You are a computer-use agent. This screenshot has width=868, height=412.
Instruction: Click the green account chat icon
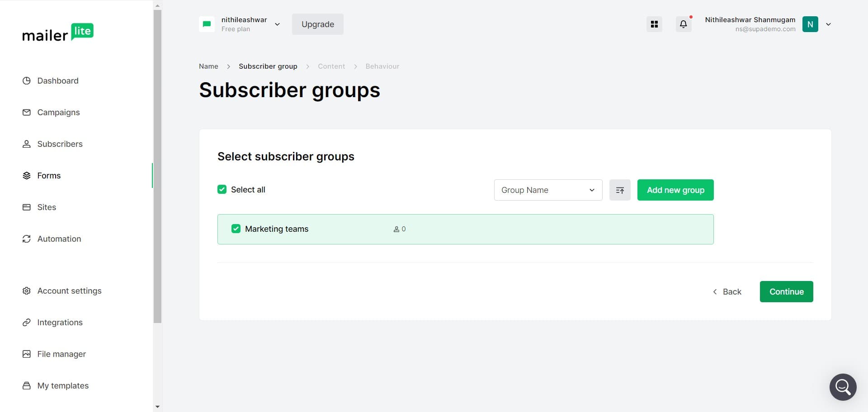207,24
